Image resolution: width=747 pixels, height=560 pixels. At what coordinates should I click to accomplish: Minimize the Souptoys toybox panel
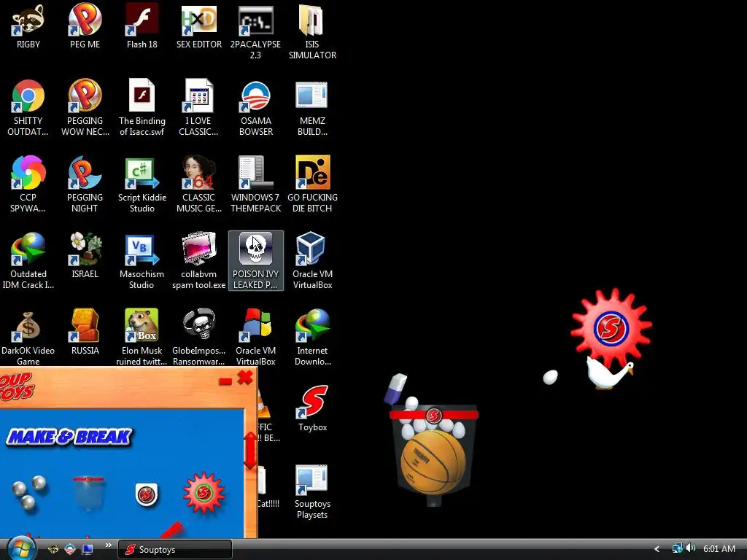225,381
